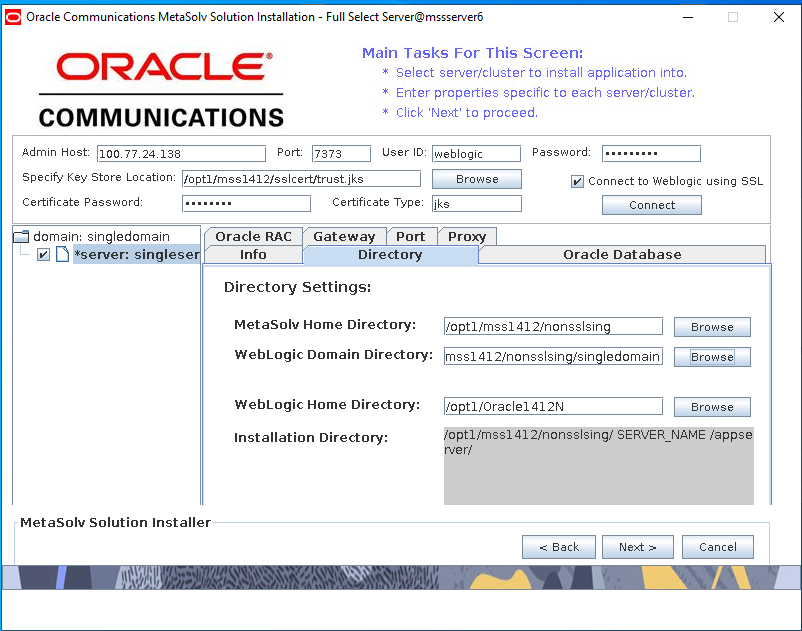Click the Installation Directory gray text area
This screenshot has height=631, width=802.
598,466
